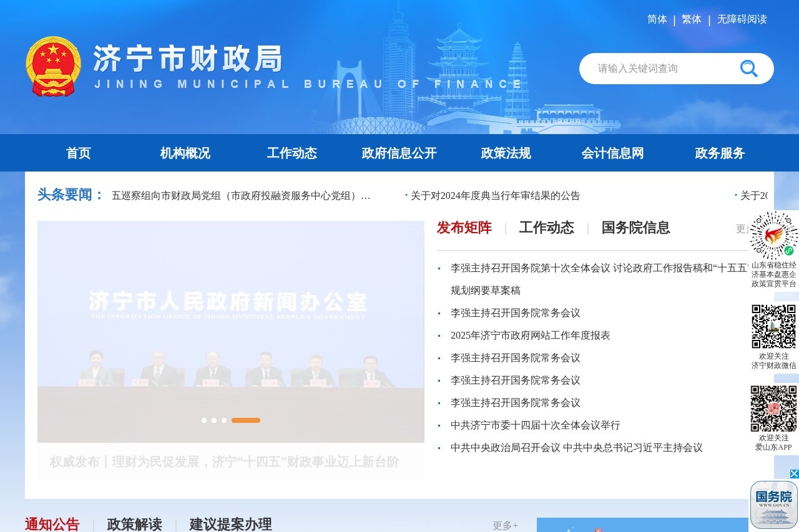Open 工作动态 in the navigation bar
The image size is (799, 532).
292,153
